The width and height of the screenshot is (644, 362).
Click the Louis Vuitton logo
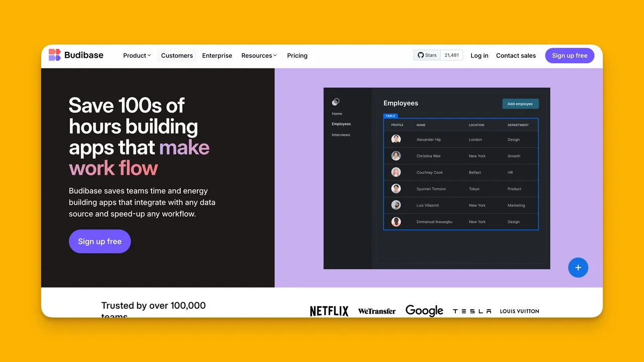[x=520, y=311]
